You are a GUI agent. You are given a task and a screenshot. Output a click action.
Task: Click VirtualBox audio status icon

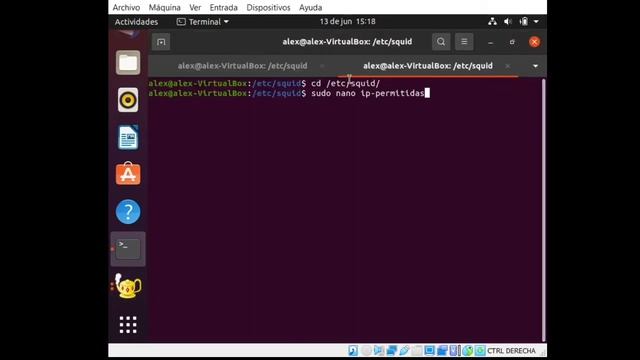tap(379, 351)
